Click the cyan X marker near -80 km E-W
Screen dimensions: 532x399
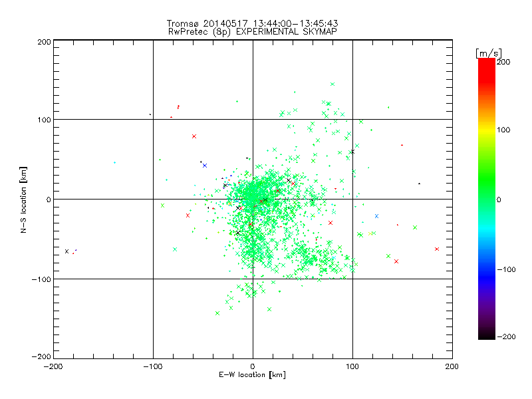click(175, 249)
